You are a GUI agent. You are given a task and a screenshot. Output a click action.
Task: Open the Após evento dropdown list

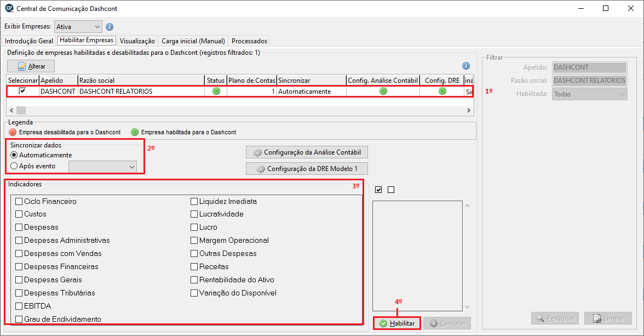[x=103, y=167]
